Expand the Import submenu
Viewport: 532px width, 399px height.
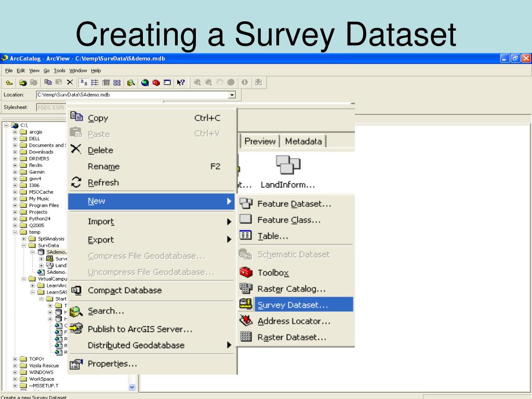click(x=152, y=221)
